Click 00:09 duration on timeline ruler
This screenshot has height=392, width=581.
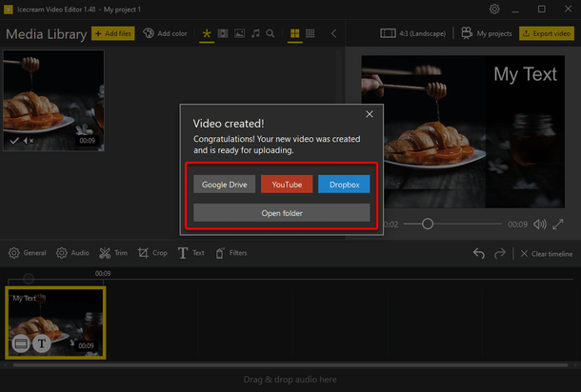[103, 273]
